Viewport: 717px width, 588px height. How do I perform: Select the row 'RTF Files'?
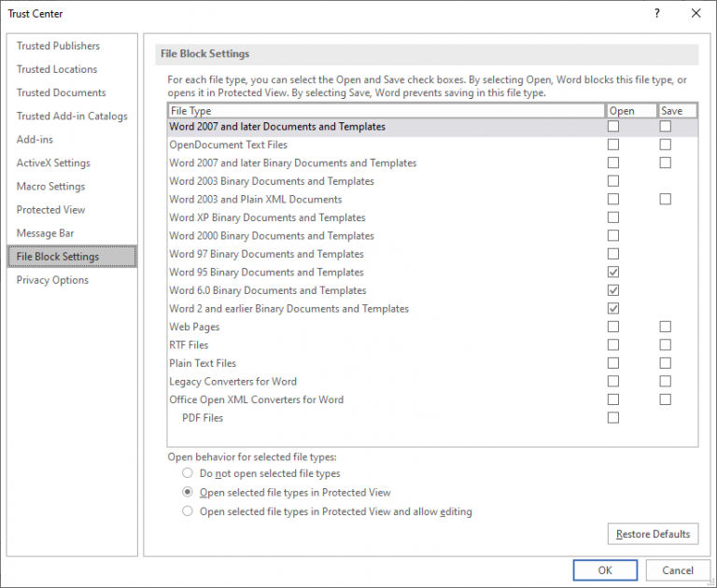tap(432, 344)
